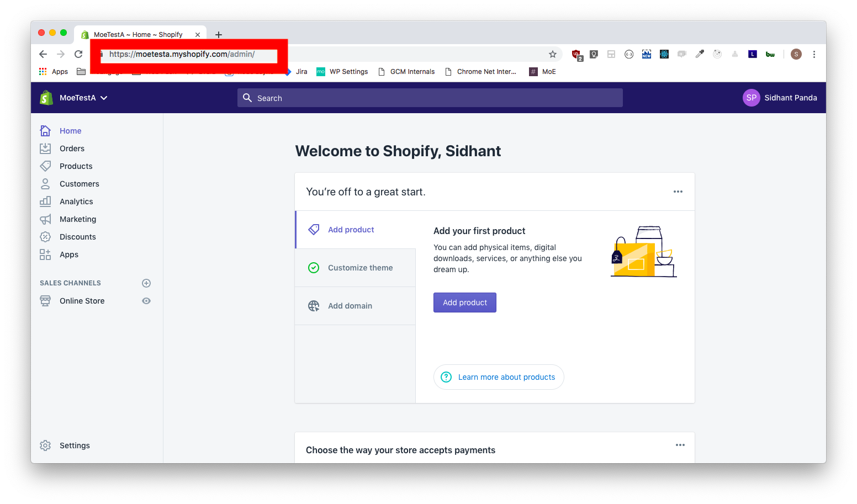
Task: Go to Customers section
Action: click(x=79, y=184)
